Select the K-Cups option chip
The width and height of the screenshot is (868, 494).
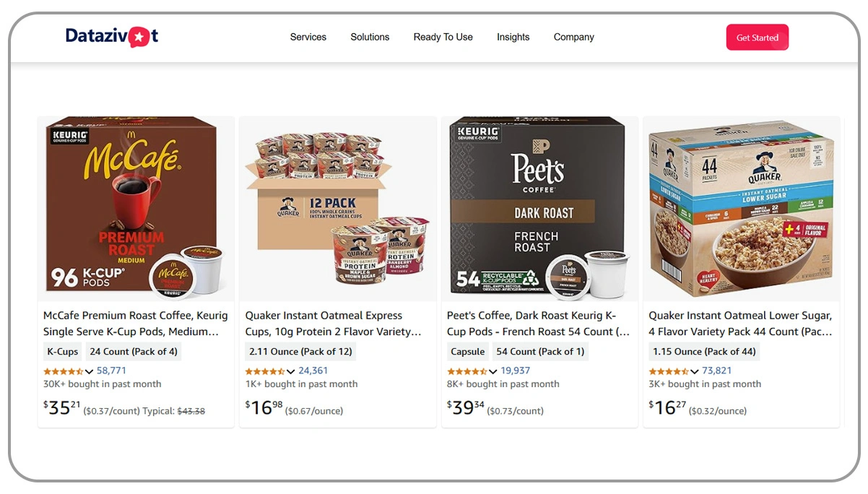63,352
